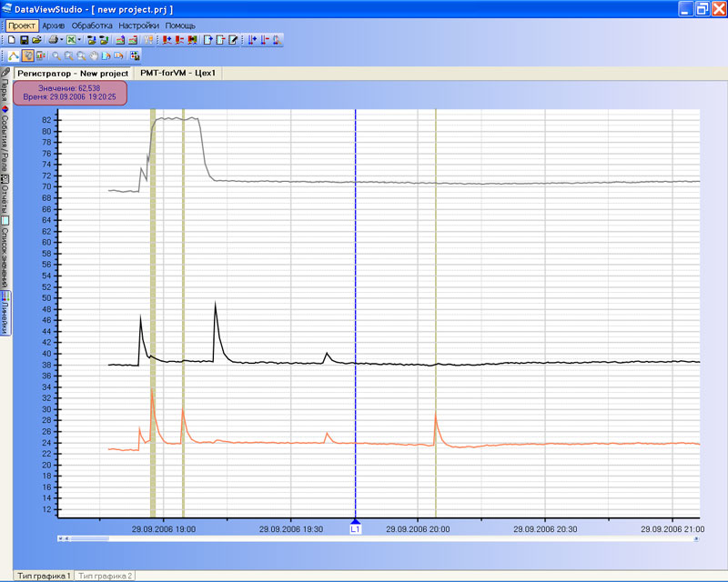728x582 pixels.
Task: Open a project via yellow folder icon
Action: coord(36,40)
